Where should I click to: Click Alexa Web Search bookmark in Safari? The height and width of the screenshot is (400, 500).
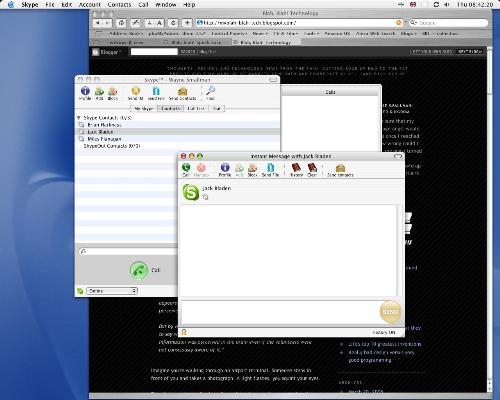(376, 34)
